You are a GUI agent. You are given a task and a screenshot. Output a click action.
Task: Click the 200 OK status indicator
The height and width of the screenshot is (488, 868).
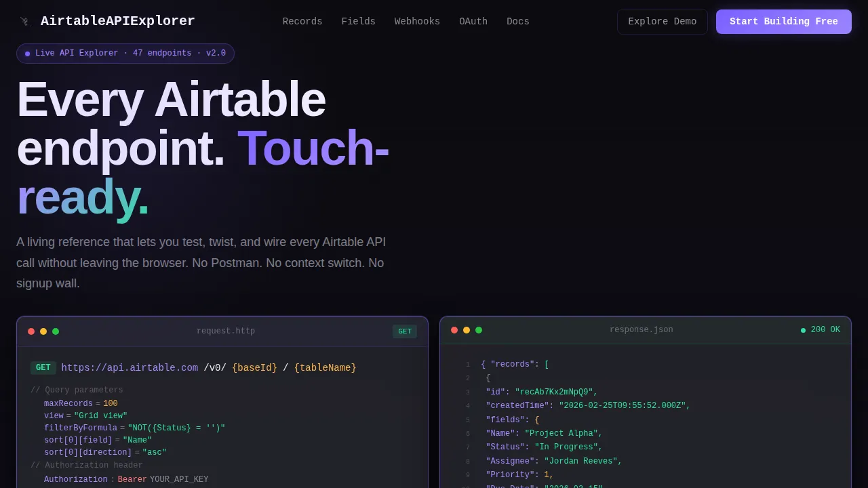821,330
